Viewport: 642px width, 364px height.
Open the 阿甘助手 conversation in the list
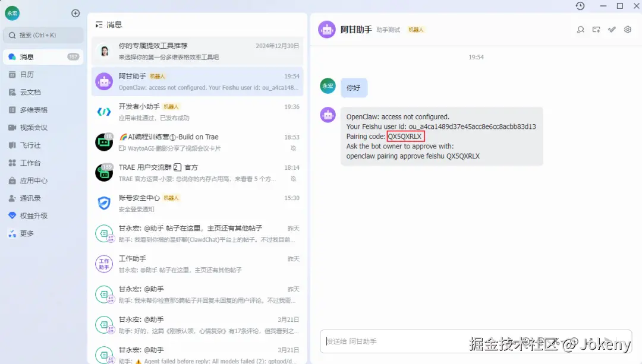point(197,82)
